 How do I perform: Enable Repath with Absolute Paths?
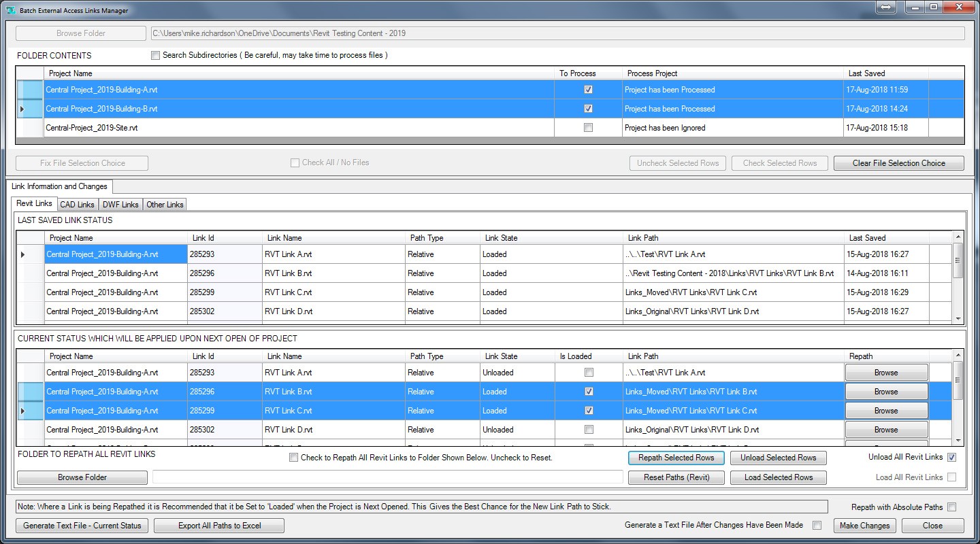click(x=951, y=507)
